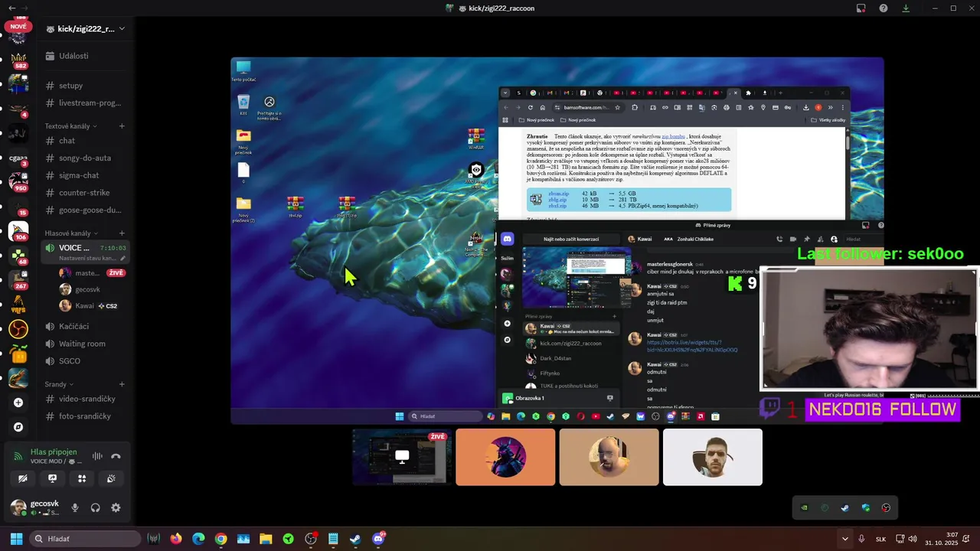Click the Windows Hľadať search box
Viewport: 980px width, 551px height.
point(84,539)
